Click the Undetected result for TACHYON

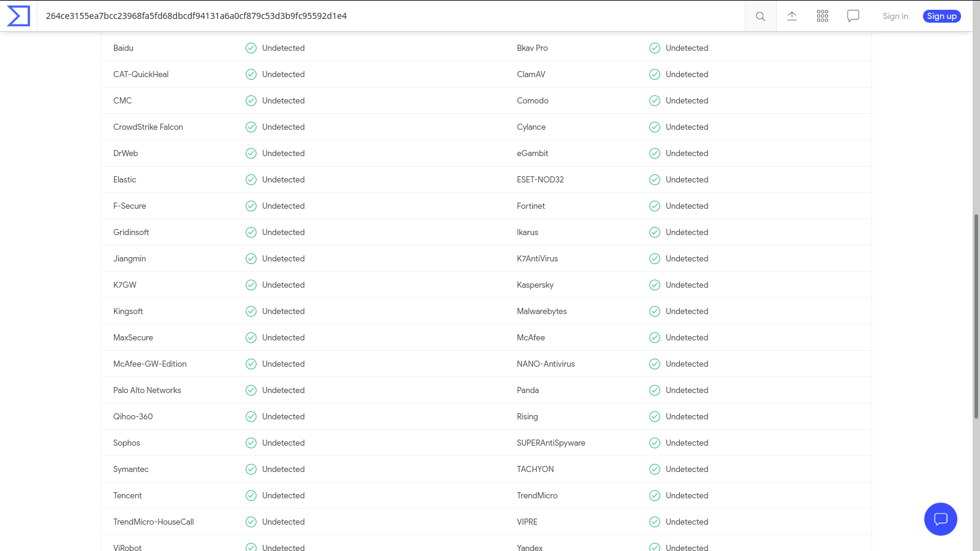tap(687, 469)
